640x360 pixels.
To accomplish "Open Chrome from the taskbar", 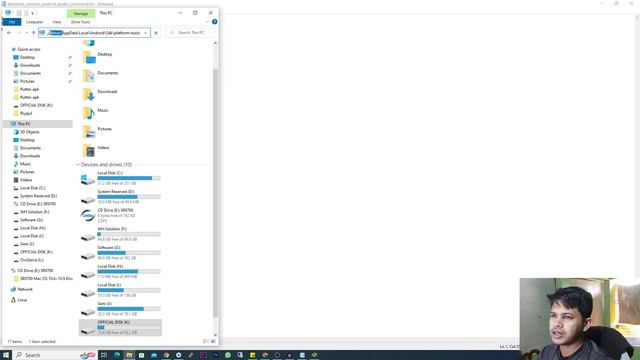I will pyautogui.click(x=166, y=355).
